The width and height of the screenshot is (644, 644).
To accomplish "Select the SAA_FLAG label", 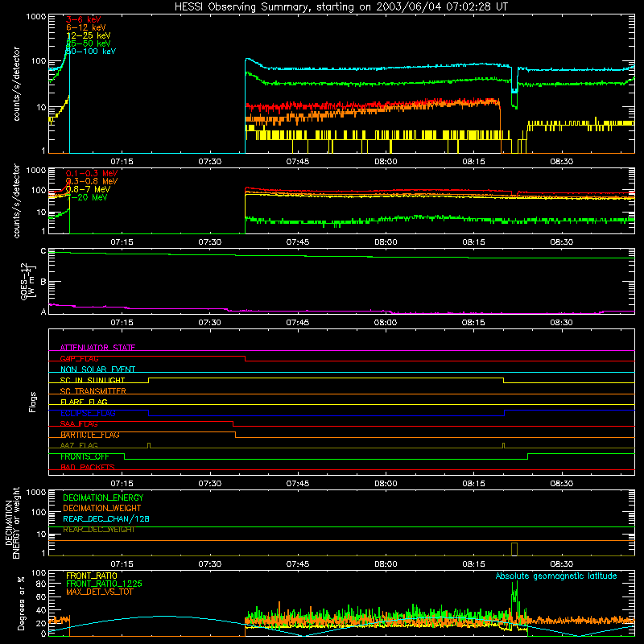I will [79, 424].
